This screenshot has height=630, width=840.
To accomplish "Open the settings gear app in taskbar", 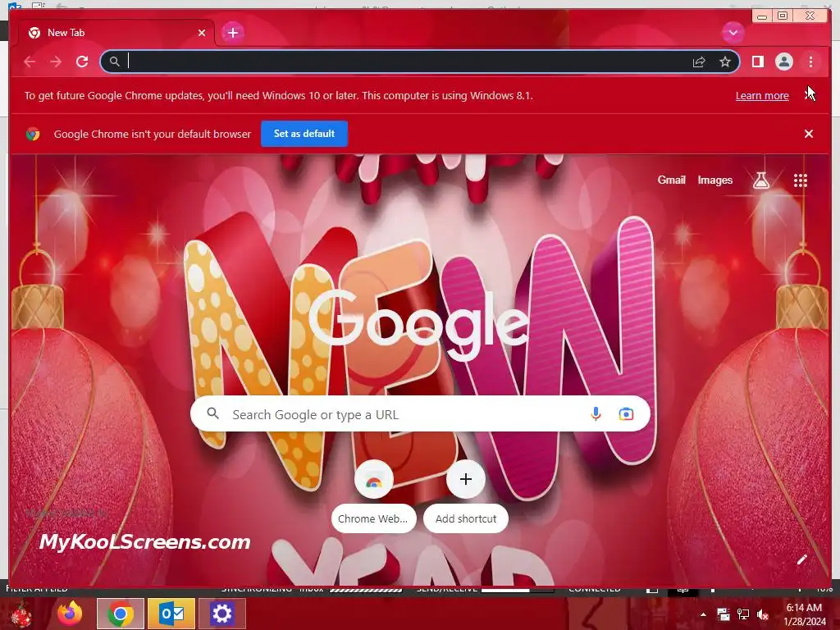I will point(221,614).
